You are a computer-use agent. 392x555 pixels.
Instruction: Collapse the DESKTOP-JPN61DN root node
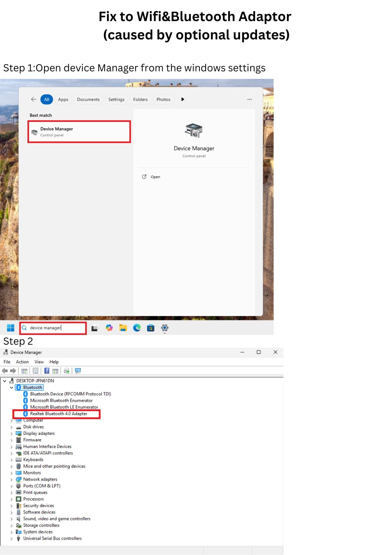coord(4,381)
